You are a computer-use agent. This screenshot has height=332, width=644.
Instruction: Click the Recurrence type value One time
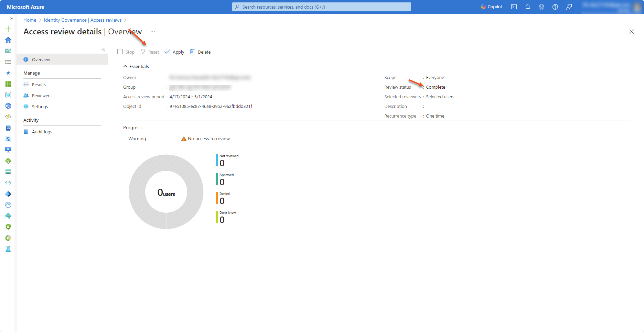pos(435,116)
